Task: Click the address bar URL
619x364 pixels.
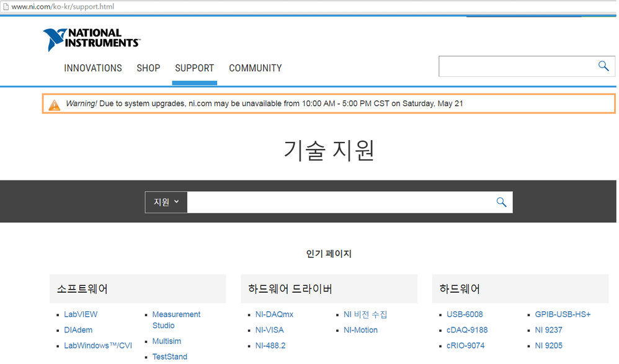Action: tap(63, 6)
